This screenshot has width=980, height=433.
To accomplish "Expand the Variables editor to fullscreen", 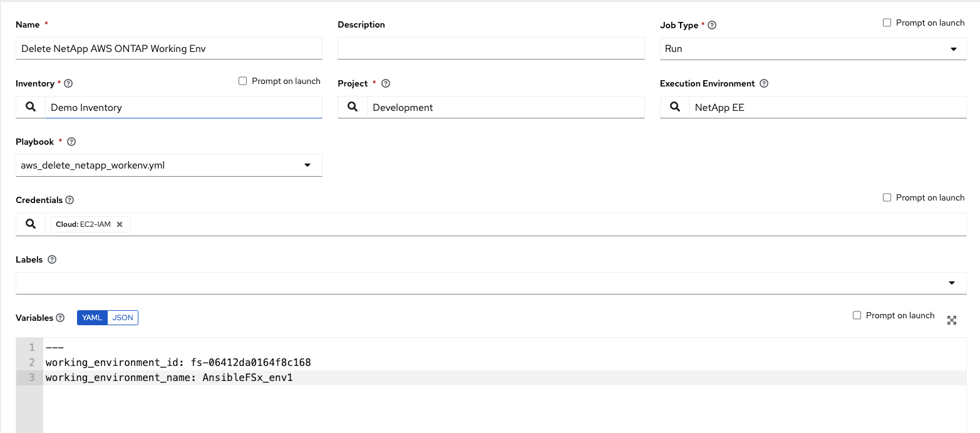I will pos(952,320).
